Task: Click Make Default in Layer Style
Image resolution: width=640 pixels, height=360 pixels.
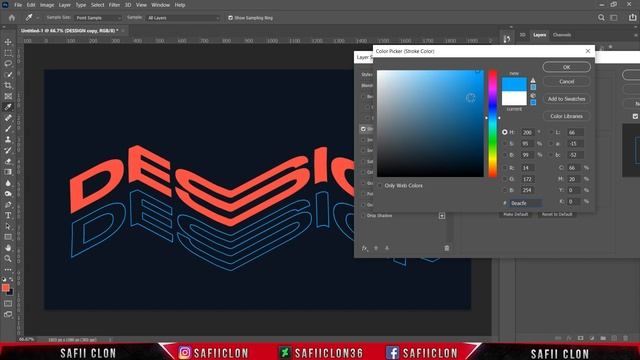Action: 516,214
